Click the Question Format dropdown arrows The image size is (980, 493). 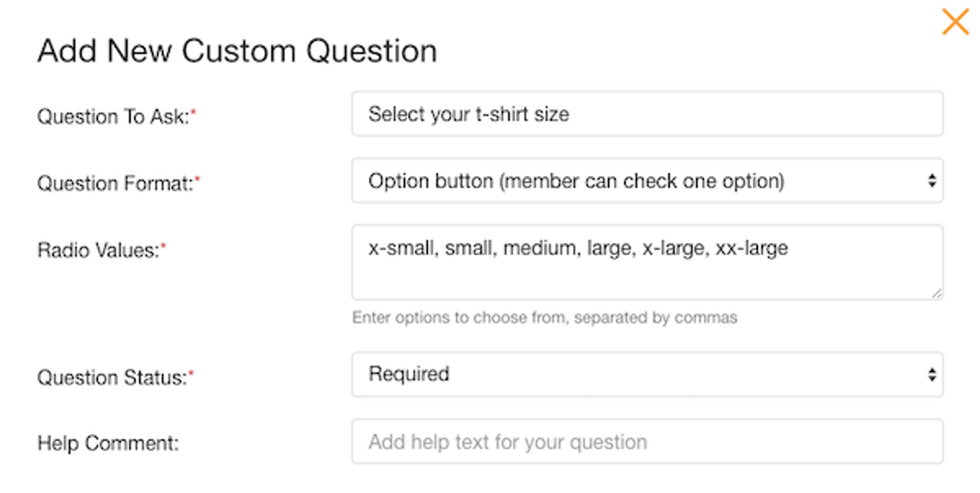pos(932,181)
